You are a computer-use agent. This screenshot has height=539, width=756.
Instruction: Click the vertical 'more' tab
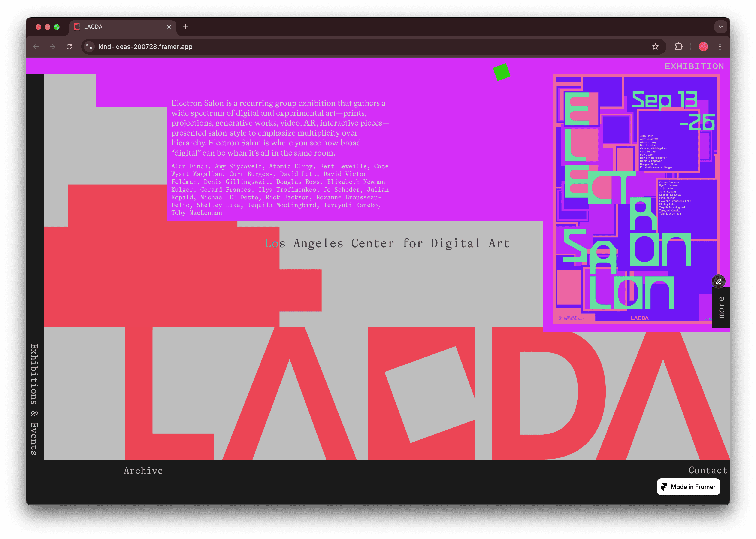coord(721,307)
